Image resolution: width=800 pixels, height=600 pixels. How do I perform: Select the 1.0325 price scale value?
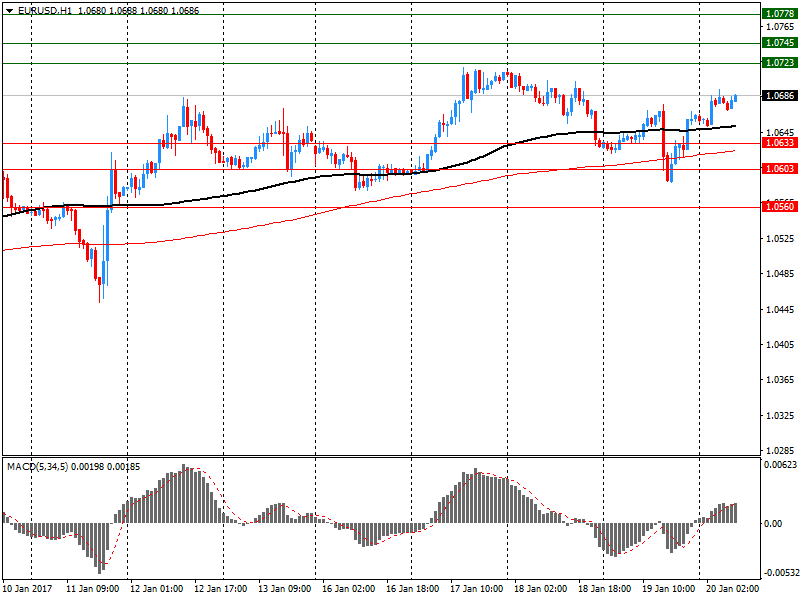(780, 416)
